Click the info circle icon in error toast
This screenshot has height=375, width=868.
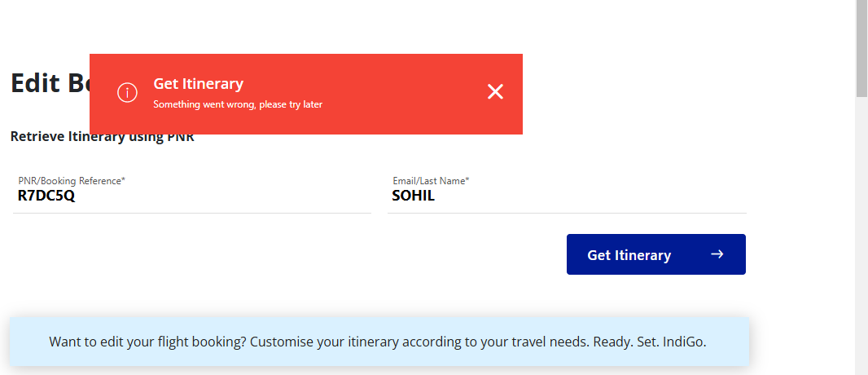point(127,93)
